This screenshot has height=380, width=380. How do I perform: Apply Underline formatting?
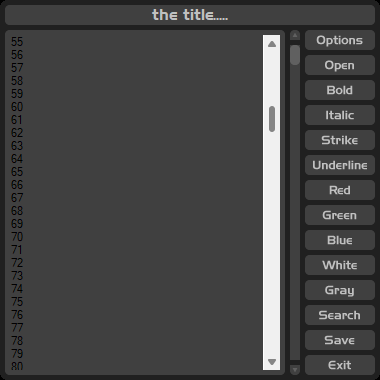tap(340, 165)
